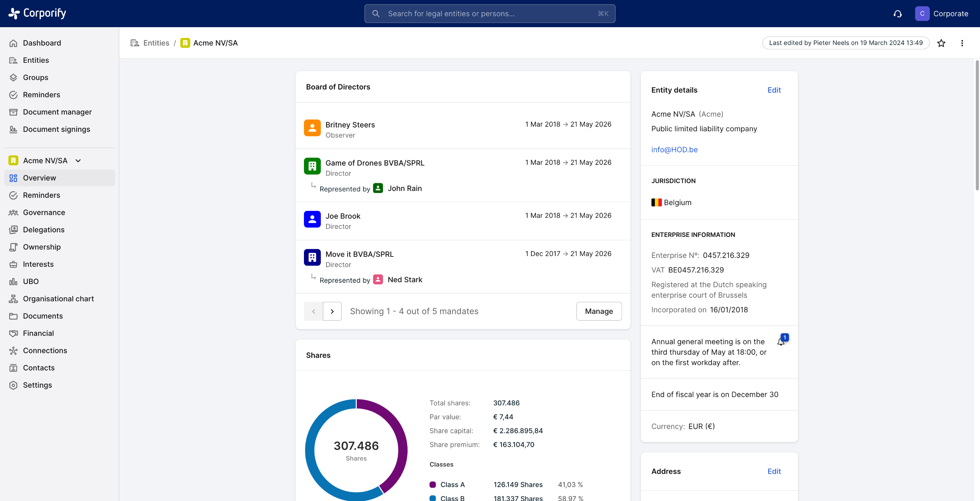Screen dimensions: 980x501
Task: Click Move it BVBA/SPRL building icon
Action: point(312,257)
